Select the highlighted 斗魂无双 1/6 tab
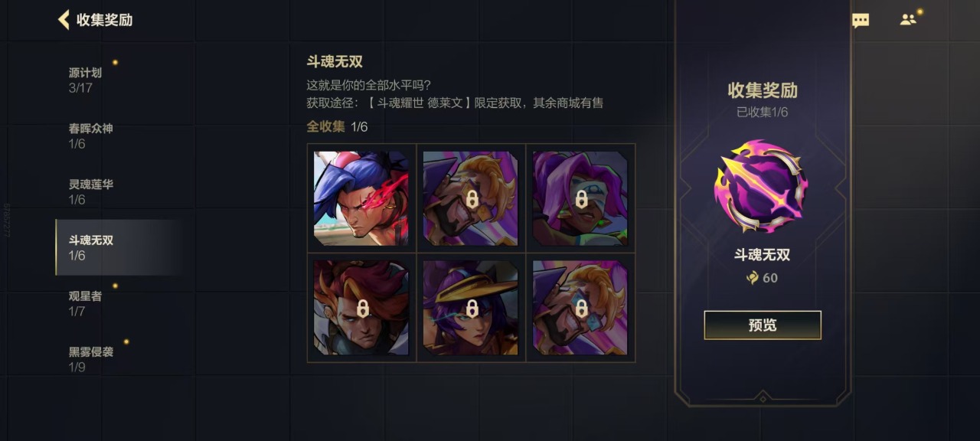980x441 pixels. tap(119, 247)
